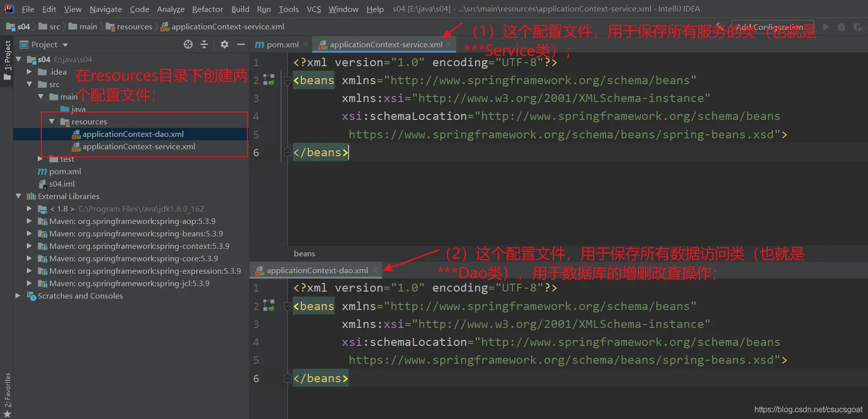868x419 pixels.
Task: Open Project panel settings gear
Action: click(x=225, y=44)
